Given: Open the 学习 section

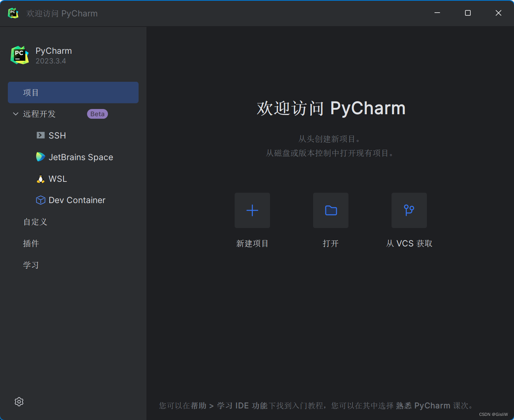Looking at the screenshot, I should [31, 265].
